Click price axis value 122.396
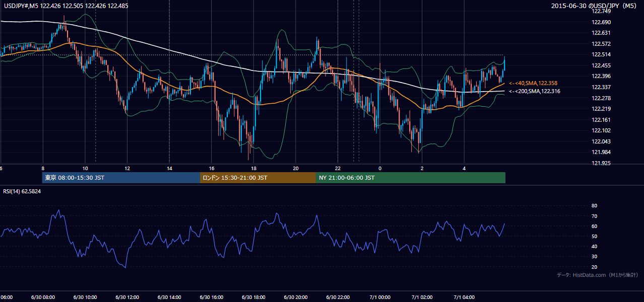This screenshot has width=644, height=302. coord(602,77)
